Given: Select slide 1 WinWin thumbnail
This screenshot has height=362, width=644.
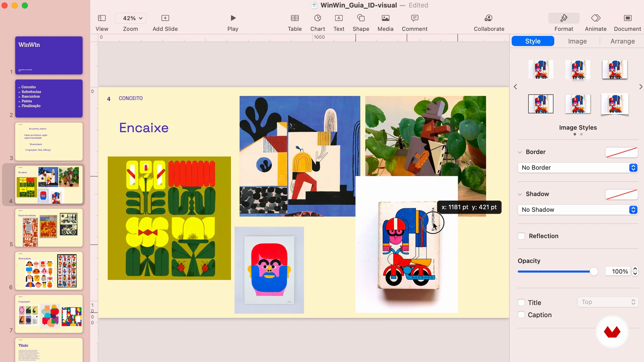Looking at the screenshot, I should point(49,55).
